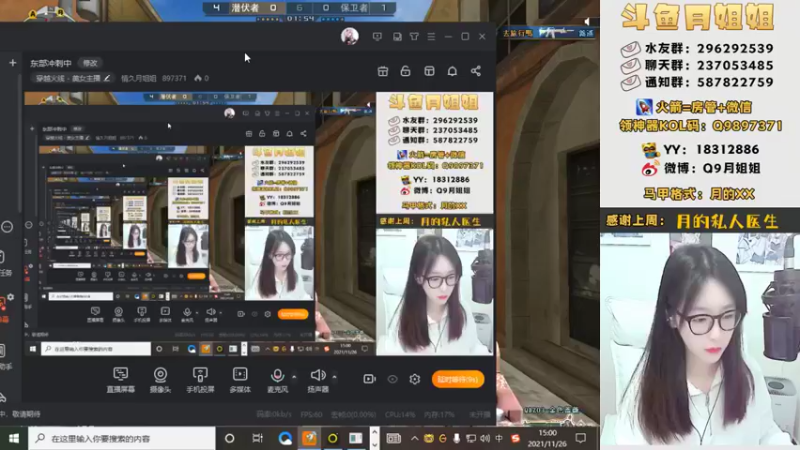Click the CPU:14% status readout

[x=400, y=414]
